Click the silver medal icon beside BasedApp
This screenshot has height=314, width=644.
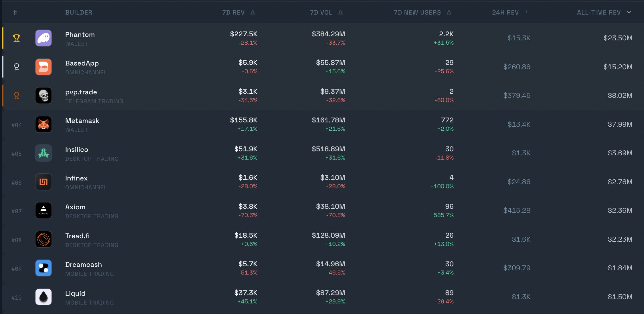coord(17,67)
